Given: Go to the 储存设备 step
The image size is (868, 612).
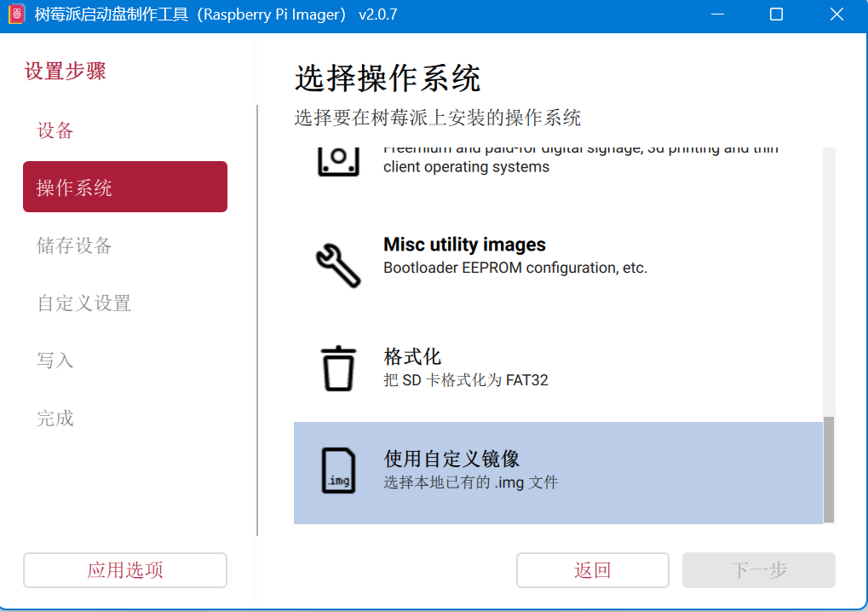Looking at the screenshot, I should point(74,245).
